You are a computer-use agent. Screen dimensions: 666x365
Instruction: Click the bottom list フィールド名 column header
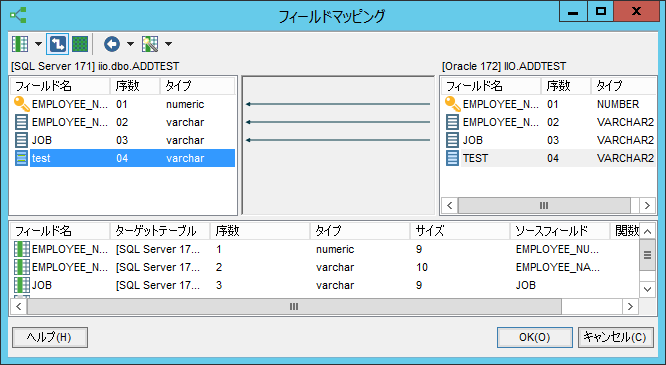click(60, 231)
